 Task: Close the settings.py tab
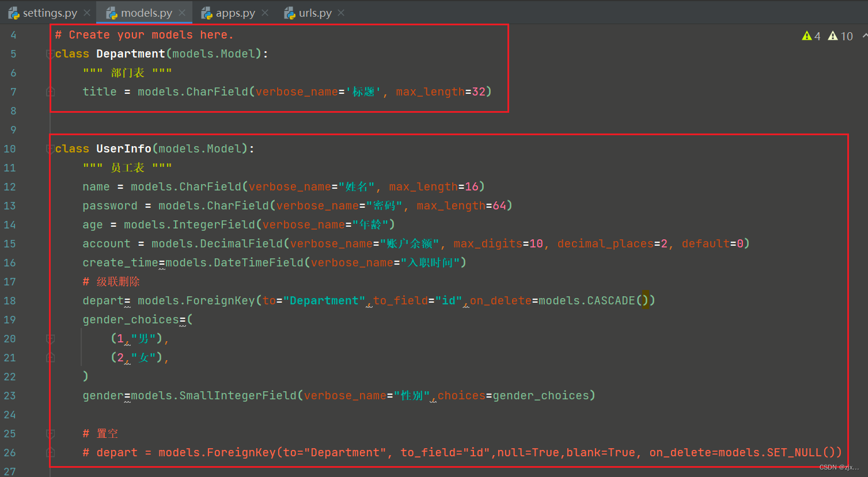(x=87, y=13)
